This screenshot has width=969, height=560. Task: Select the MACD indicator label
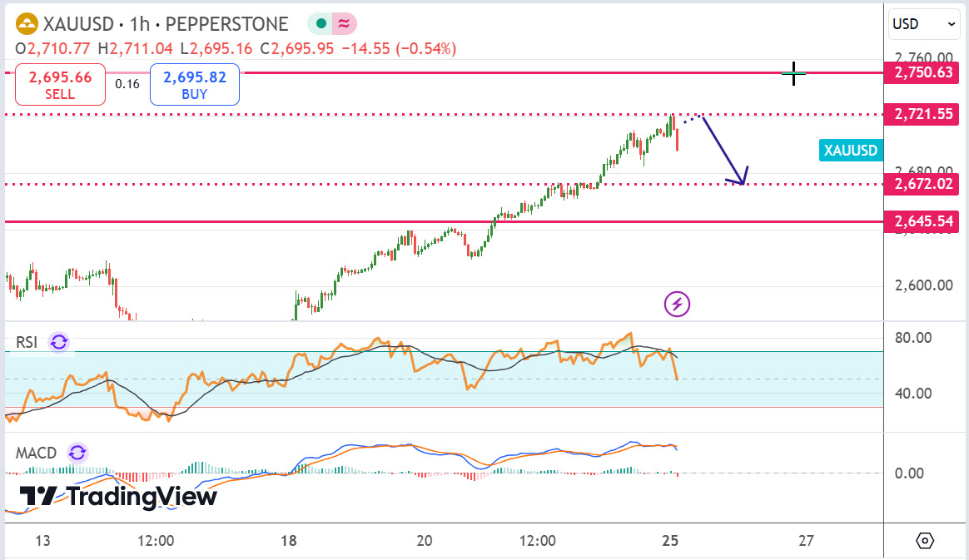click(x=36, y=453)
